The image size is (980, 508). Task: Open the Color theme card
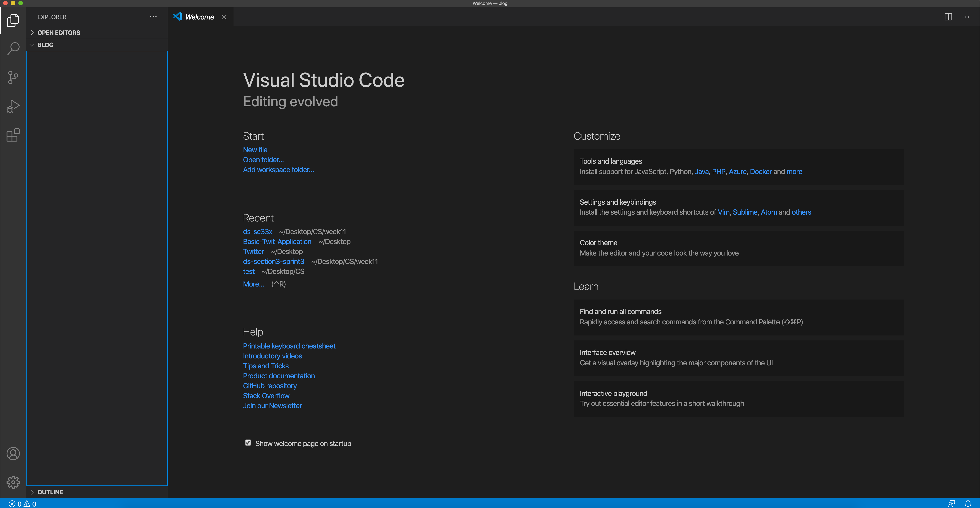pyautogui.click(x=739, y=248)
